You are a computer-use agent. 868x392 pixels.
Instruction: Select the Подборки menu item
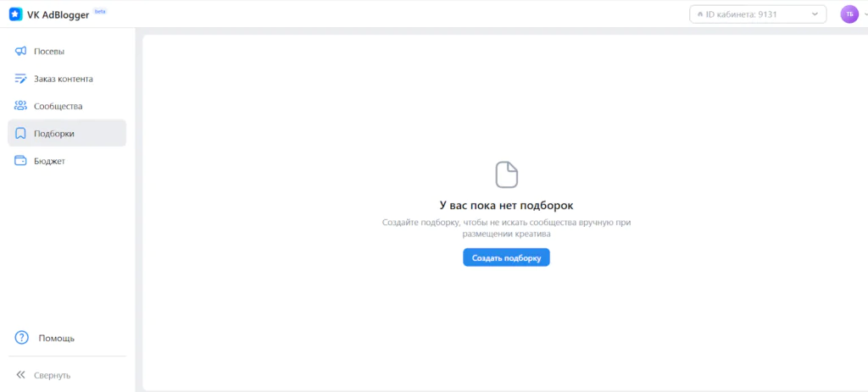pyautogui.click(x=67, y=133)
